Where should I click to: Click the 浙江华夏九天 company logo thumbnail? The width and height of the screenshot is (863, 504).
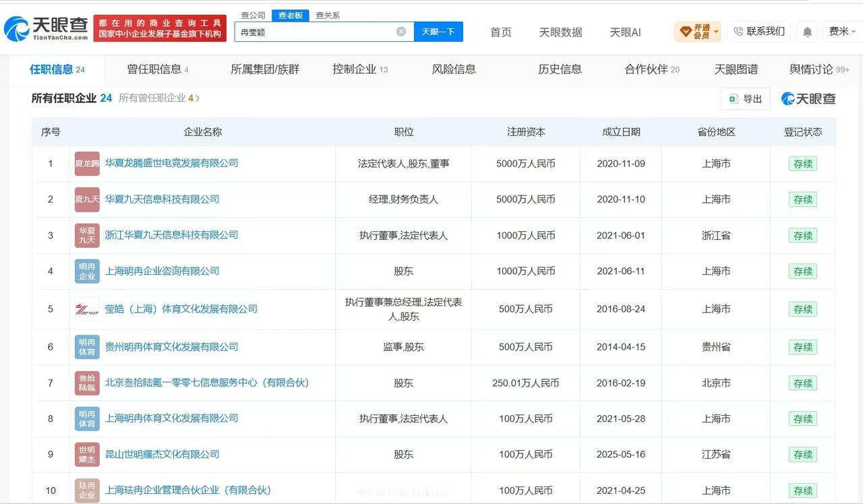(x=87, y=235)
